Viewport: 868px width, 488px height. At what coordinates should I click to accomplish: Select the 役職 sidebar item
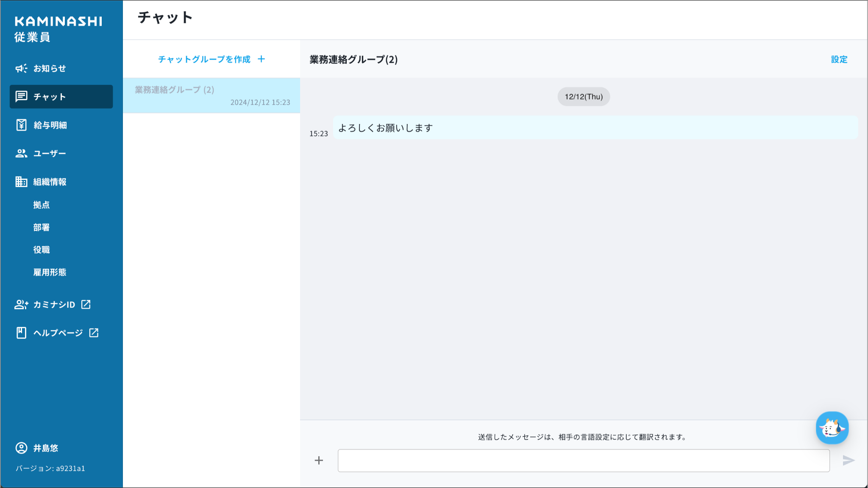(42, 250)
